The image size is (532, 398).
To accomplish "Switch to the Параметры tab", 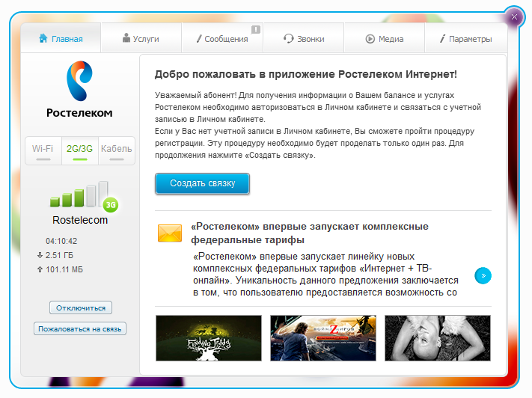I will (x=466, y=38).
